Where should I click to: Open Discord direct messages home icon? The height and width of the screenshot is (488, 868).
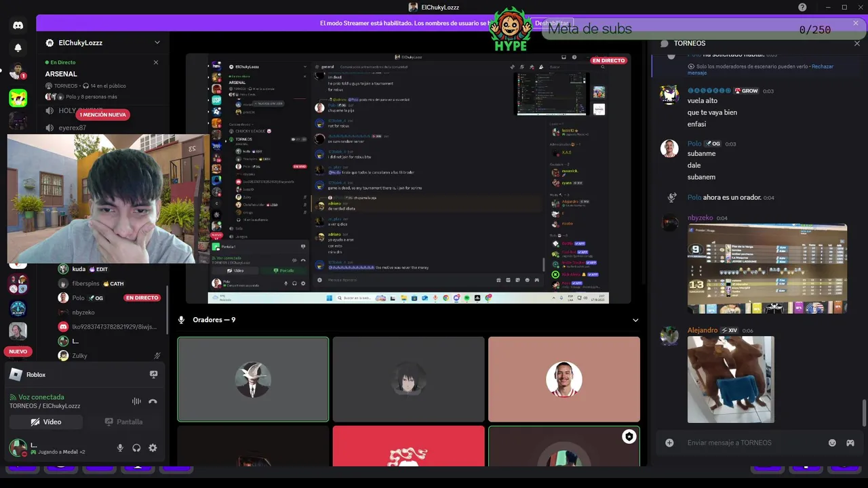point(18,26)
